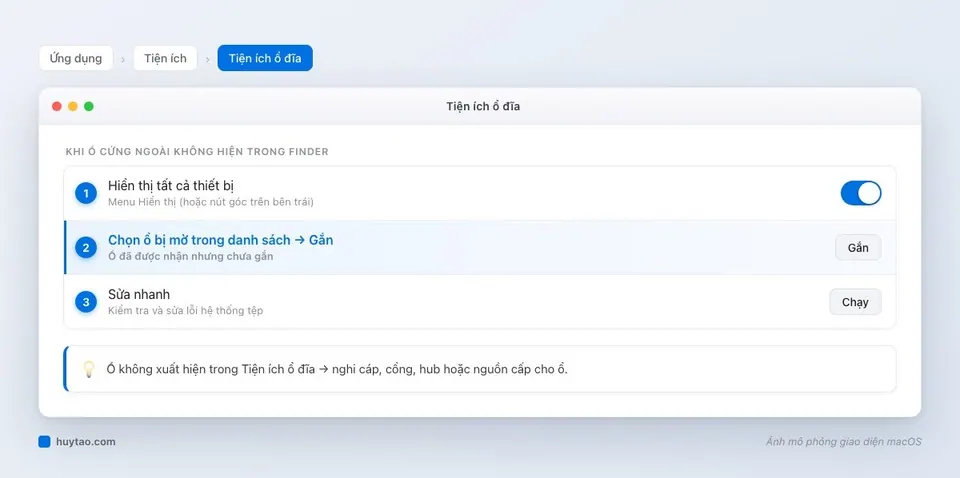960x478 pixels.
Task: Click the chevron before Tiện ích ổ đĩa
Action: 208,59
